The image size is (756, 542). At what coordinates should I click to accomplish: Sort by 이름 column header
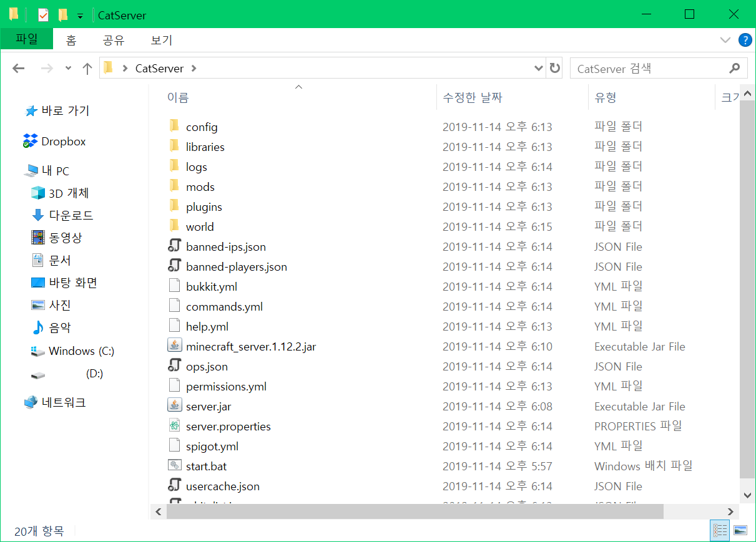177,97
